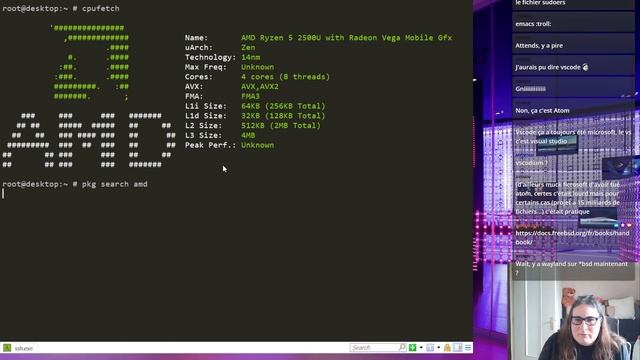Screen dimensions: 640x360
Task: Click chat message 'Non, ça c'est Atom'
Action: click(542, 110)
